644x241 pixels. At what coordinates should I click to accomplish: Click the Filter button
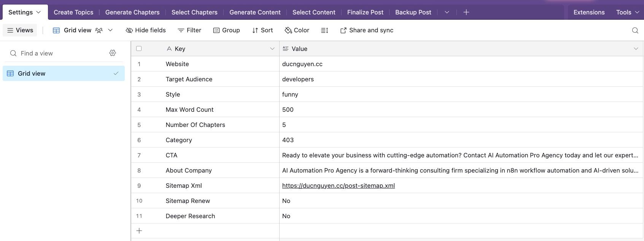pyautogui.click(x=189, y=30)
